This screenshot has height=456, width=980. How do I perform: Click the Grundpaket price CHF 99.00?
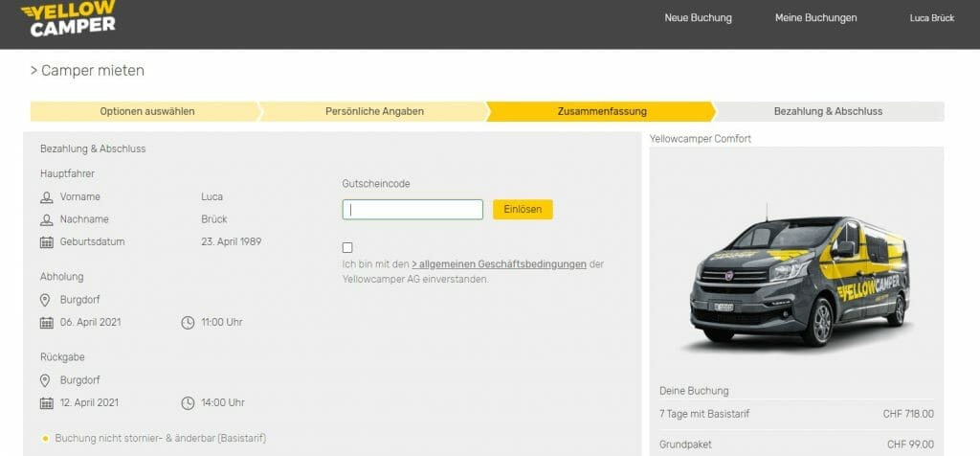(911, 445)
